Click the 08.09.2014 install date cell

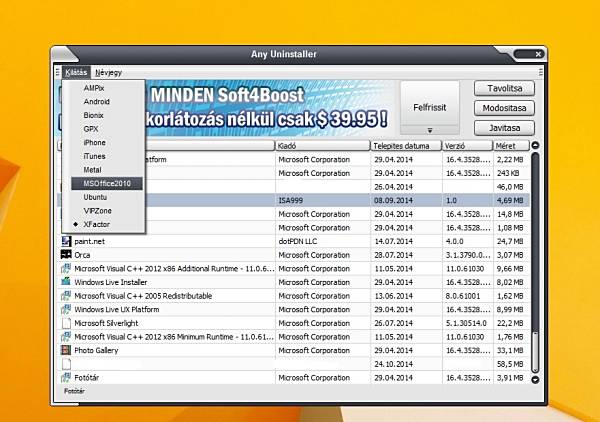[x=406, y=200]
